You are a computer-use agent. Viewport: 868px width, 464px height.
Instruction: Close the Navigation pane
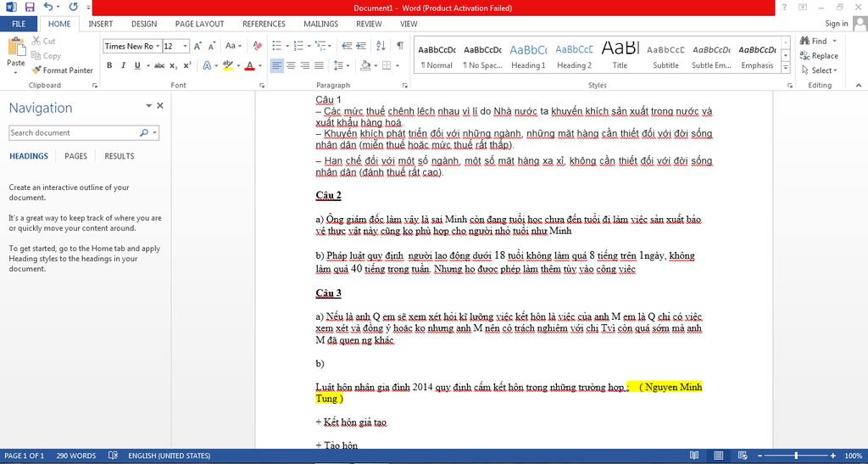click(x=160, y=105)
